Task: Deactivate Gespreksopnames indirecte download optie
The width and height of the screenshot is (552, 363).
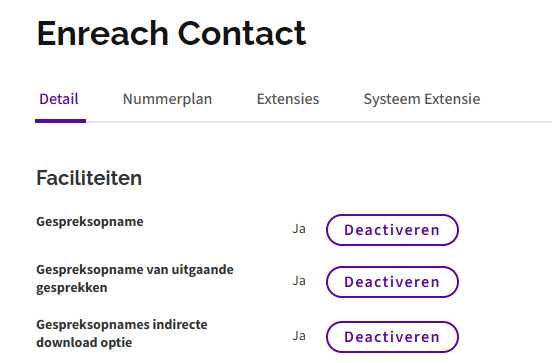Action: coord(392,337)
